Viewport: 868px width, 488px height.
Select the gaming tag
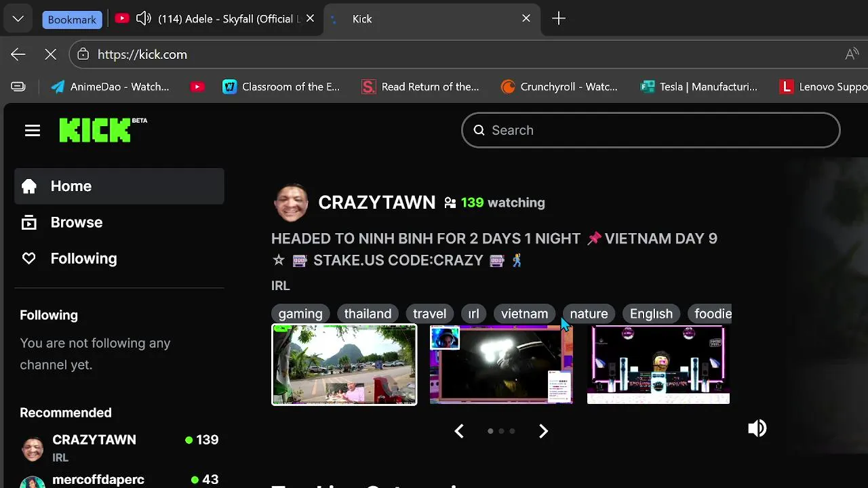(x=300, y=313)
